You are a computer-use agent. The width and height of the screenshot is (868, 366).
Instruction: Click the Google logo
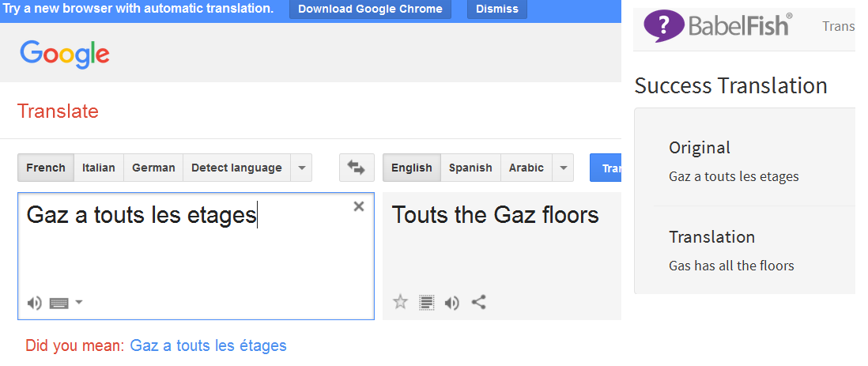pyautogui.click(x=65, y=55)
